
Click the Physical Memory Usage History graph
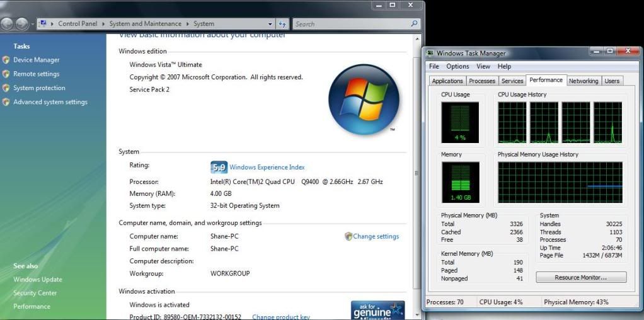click(x=560, y=183)
